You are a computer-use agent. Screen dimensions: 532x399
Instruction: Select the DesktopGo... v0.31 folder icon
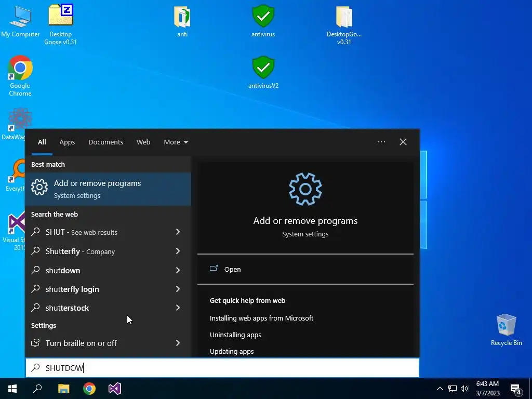tap(344, 24)
